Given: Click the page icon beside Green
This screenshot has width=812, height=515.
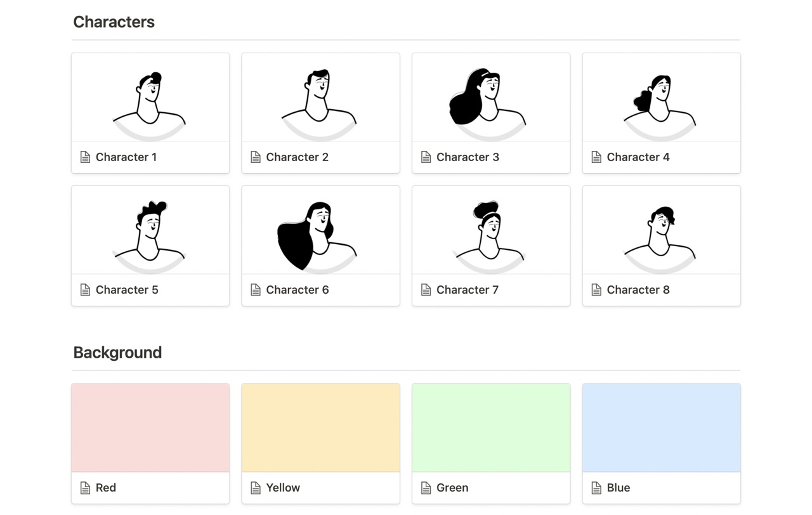Looking at the screenshot, I should point(426,488).
